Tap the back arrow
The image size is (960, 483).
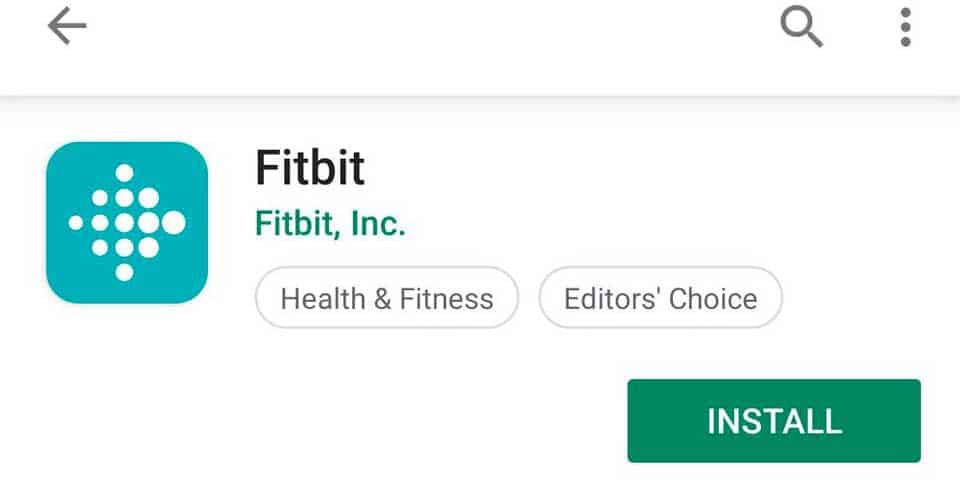67,28
